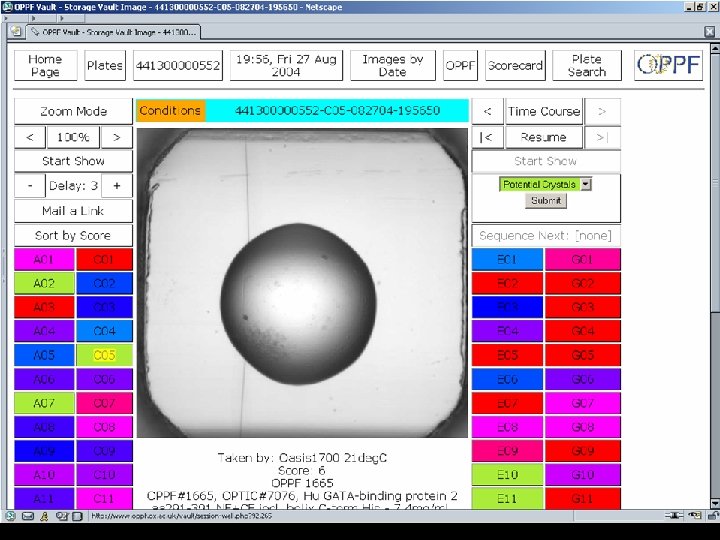Click the Plate Search button
Viewport: 720px width, 540px height.
tap(587, 66)
